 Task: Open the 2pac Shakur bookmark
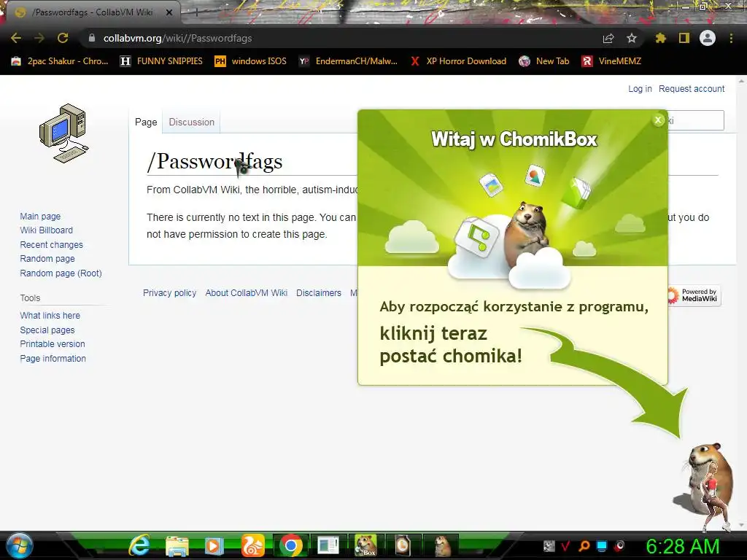(x=60, y=61)
